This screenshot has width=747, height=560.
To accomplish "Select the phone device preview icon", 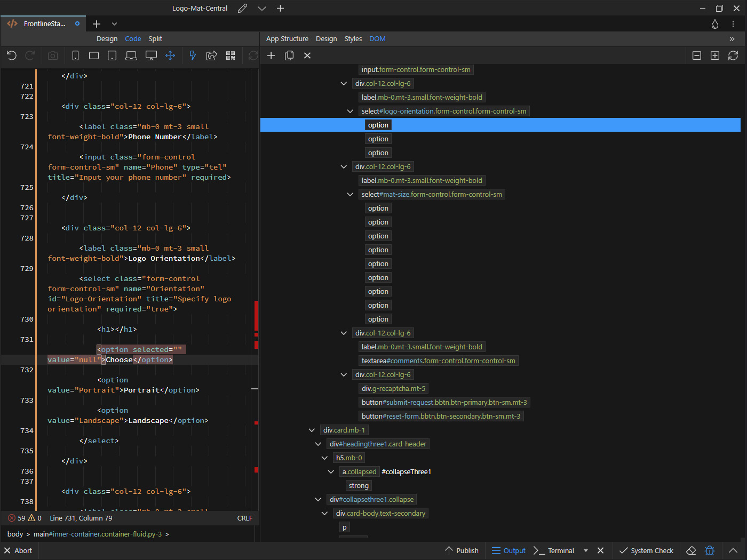I will (75, 55).
